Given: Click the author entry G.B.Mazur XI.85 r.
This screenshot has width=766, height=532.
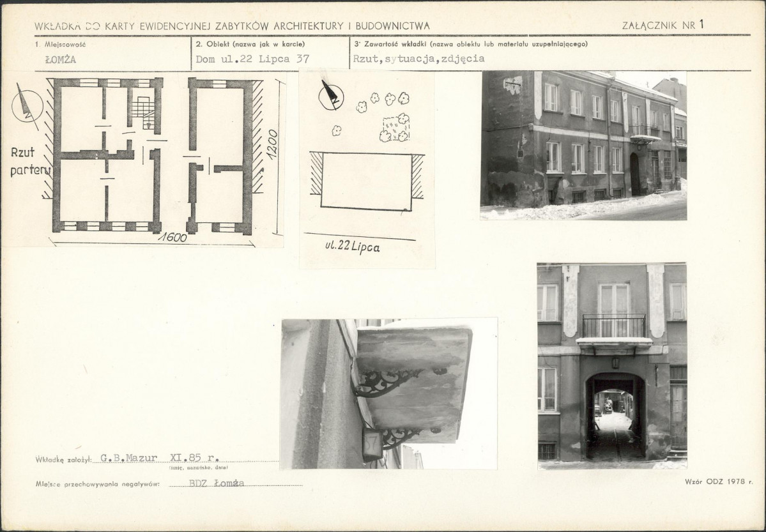Looking at the screenshot, I should tap(159, 458).
